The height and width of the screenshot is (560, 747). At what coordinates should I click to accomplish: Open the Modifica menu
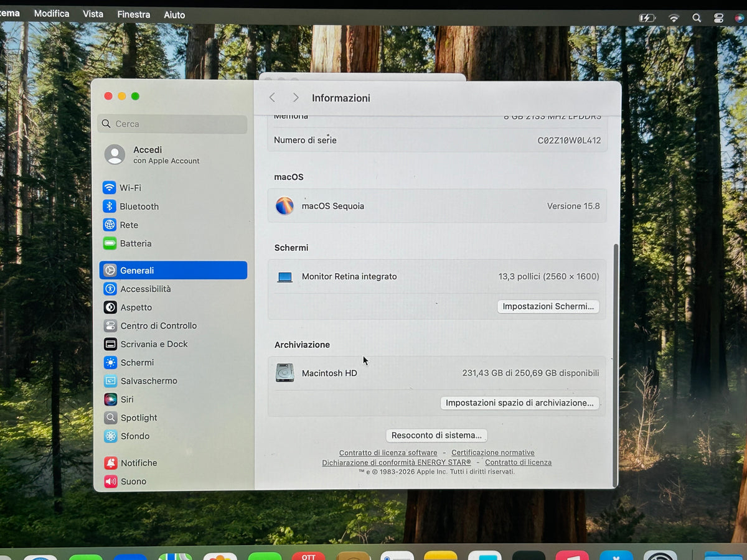tap(52, 14)
